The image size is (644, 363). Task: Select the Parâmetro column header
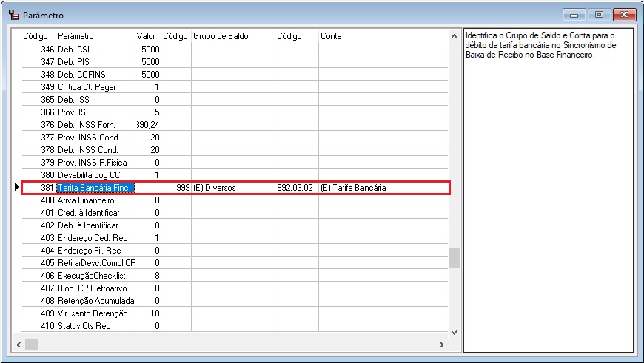[95, 36]
